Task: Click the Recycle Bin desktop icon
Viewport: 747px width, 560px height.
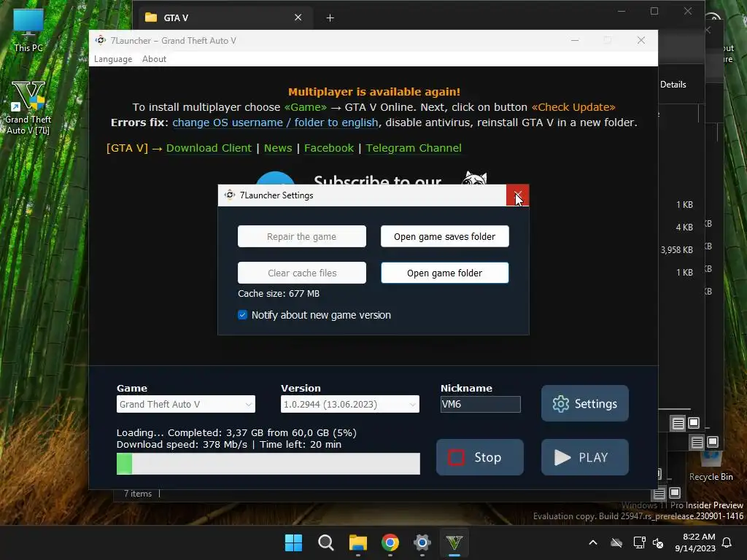Action: (711, 467)
